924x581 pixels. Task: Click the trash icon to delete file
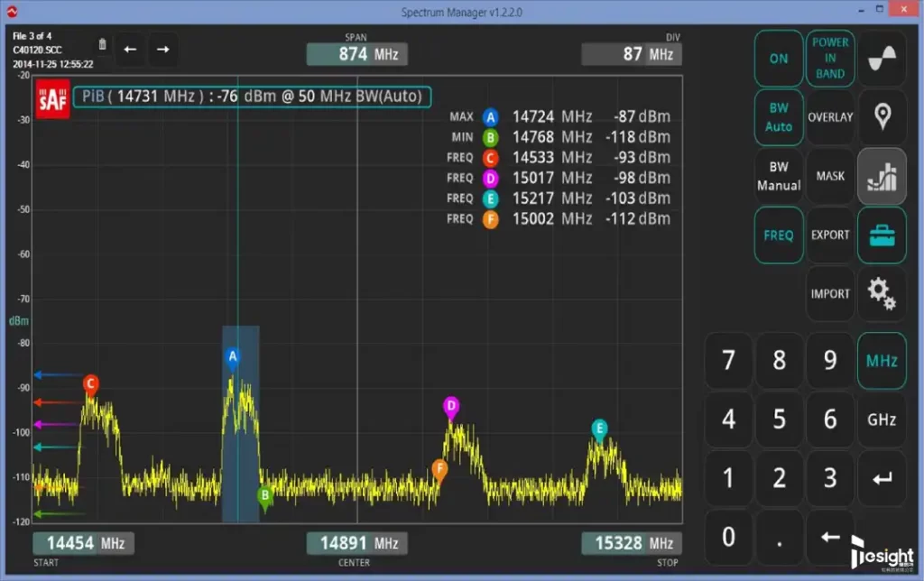pyautogui.click(x=102, y=44)
